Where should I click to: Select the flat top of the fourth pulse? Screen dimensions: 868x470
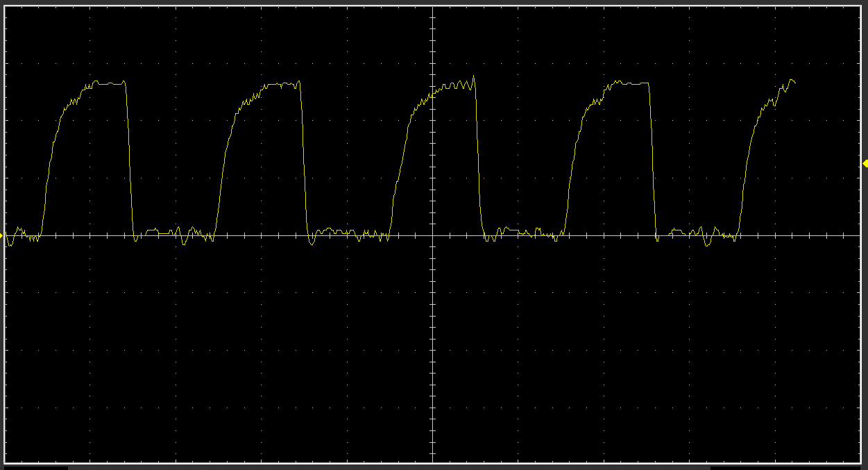pos(631,83)
